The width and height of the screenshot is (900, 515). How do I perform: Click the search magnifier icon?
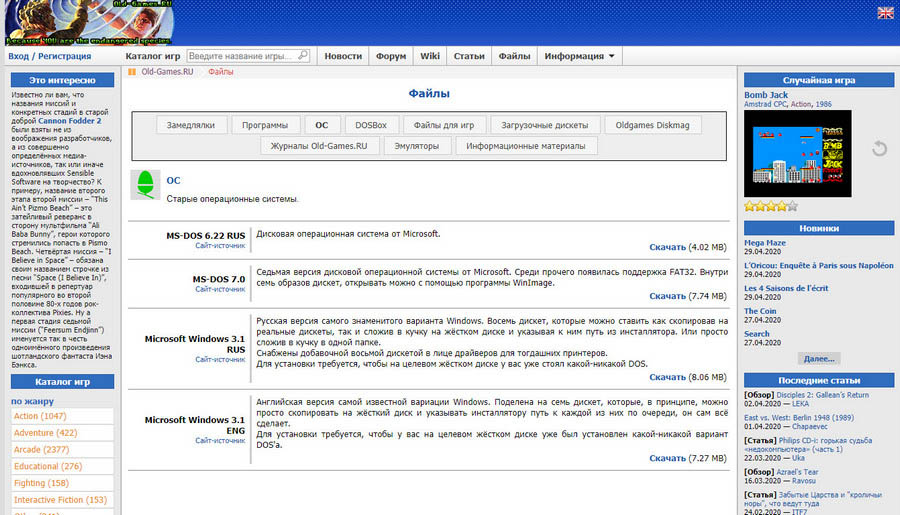(x=303, y=55)
